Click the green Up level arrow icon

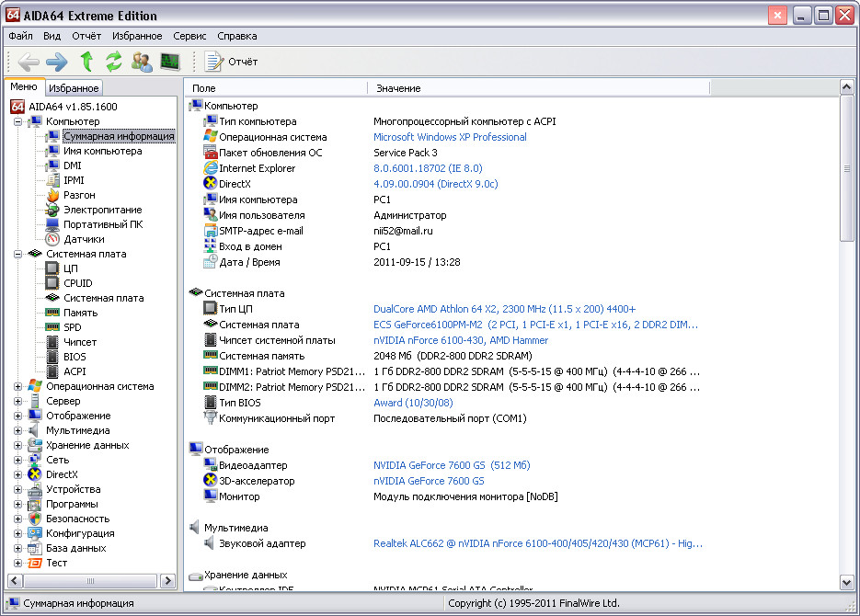(86, 62)
